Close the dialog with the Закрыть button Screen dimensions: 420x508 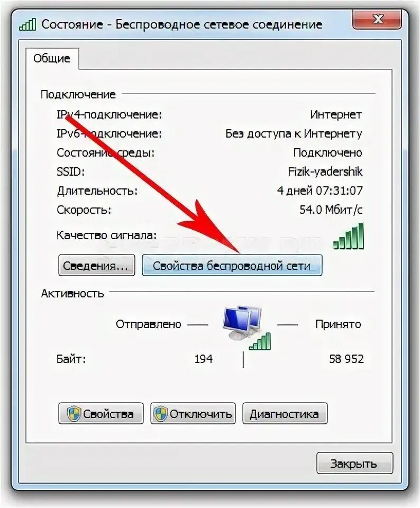(354, 464)
